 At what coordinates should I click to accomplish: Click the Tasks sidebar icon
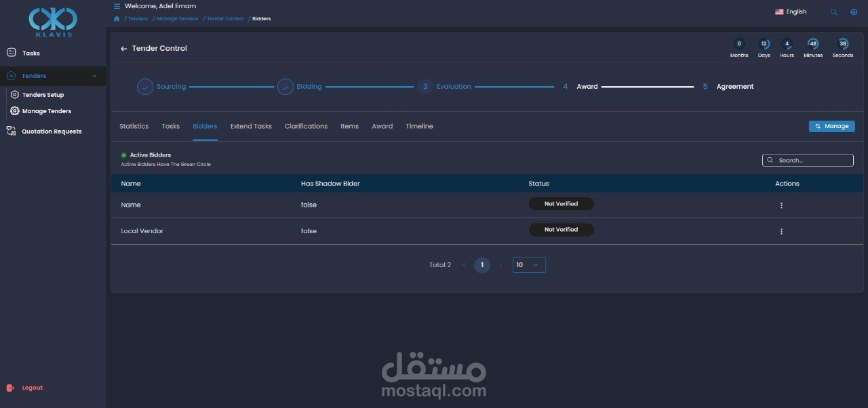[12, 52]
